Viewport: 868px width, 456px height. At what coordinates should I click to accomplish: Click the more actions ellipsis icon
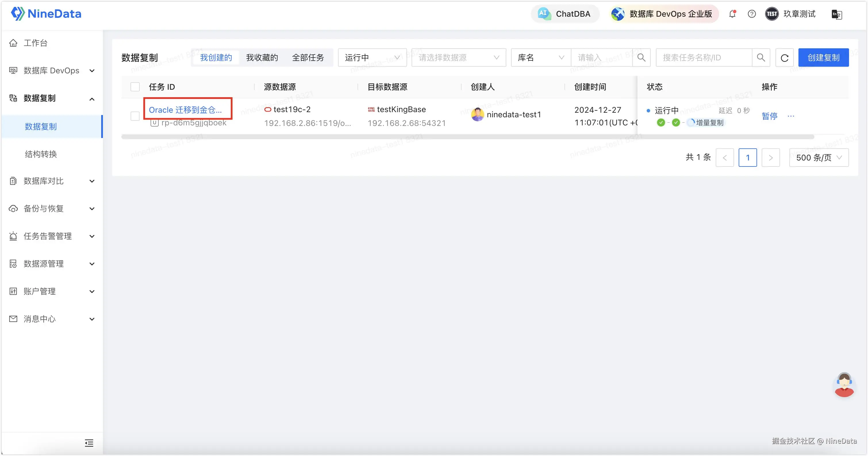pos(791,116)
